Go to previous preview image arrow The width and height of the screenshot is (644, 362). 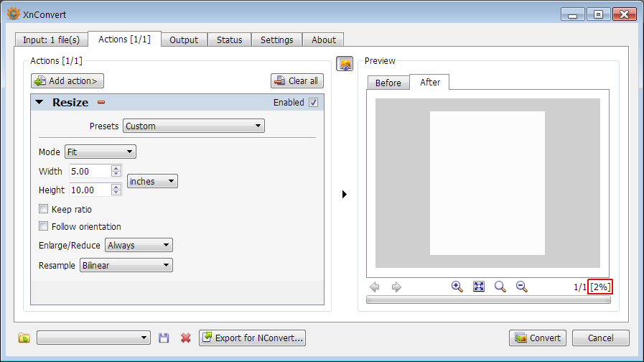pos(375,287)
